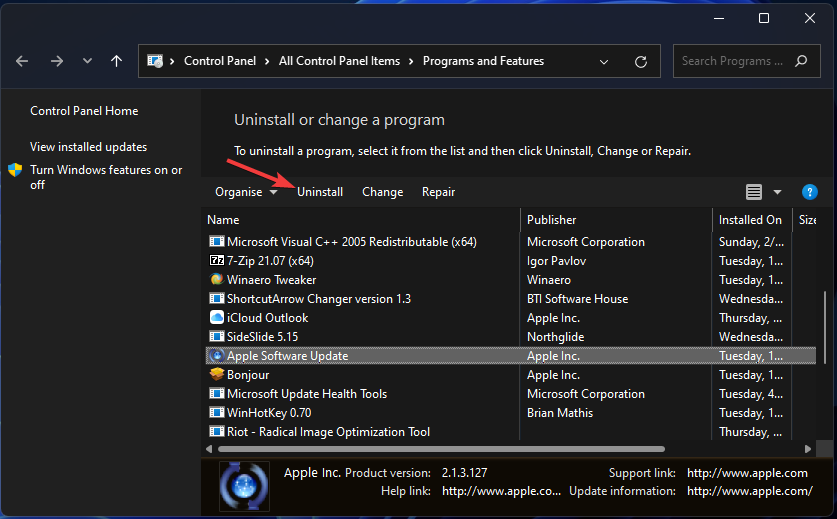Go forward using the forward arrow

57,61
